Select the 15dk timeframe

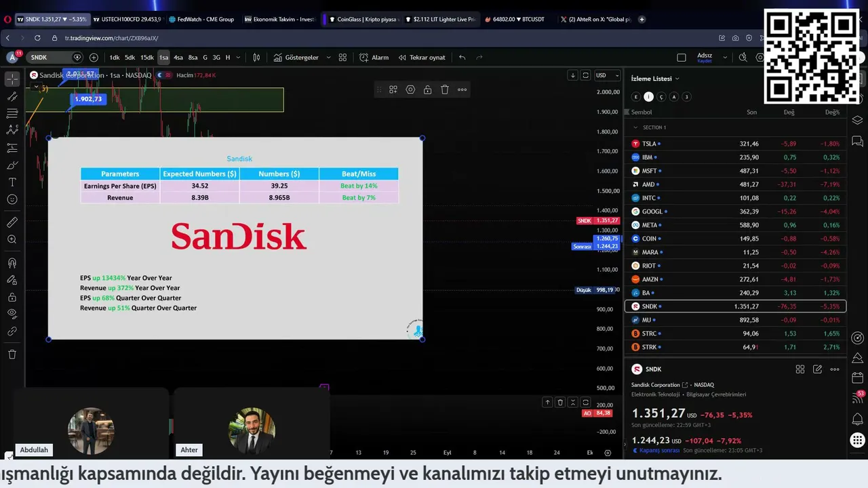click(x=146, y=58)
